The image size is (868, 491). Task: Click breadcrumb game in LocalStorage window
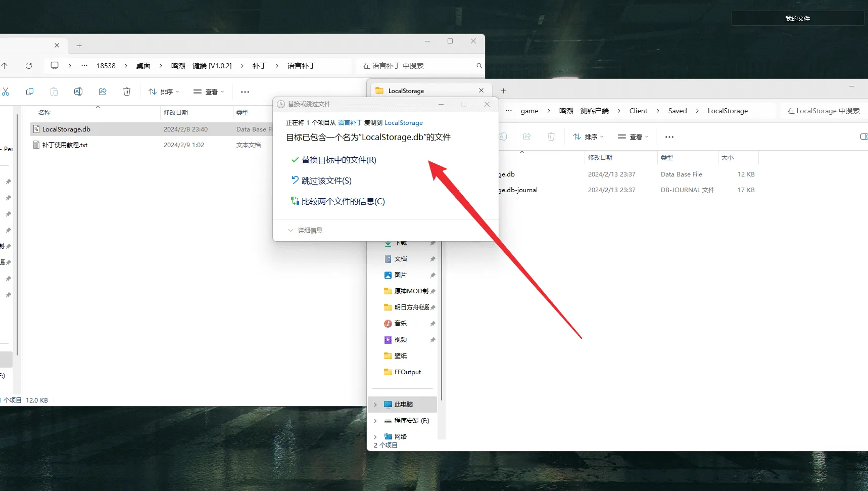click(x=529, y=111)
